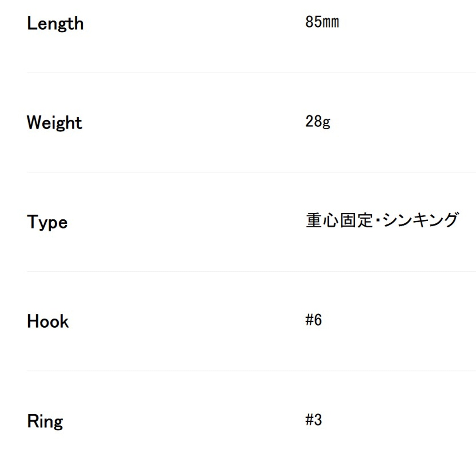Click the Weight label
This screenshot has height=454, width=476.
[55, 123]
